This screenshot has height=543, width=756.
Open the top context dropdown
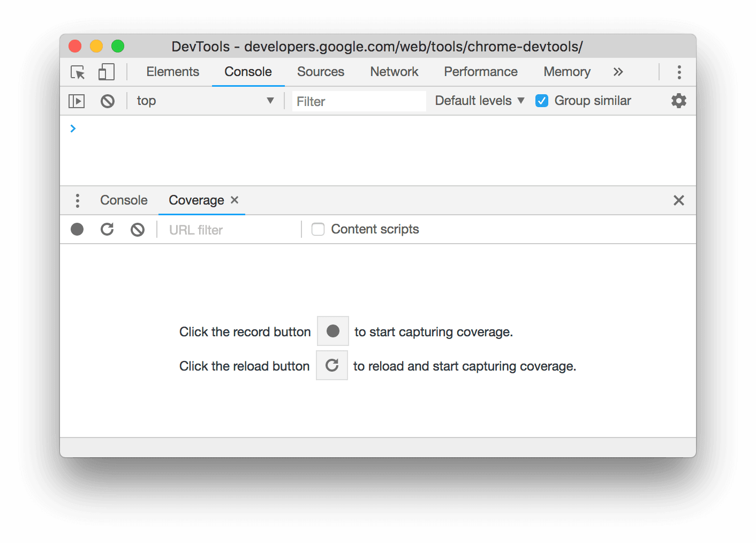coord(205,101)
